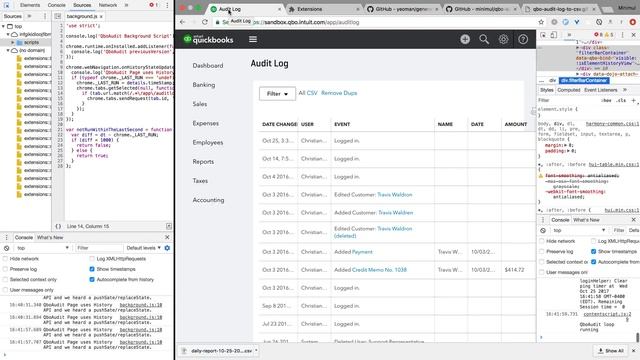Screen dimensions: 640x360
Task: Open the QuickBooks search magnifier
Action: point(484,39)
